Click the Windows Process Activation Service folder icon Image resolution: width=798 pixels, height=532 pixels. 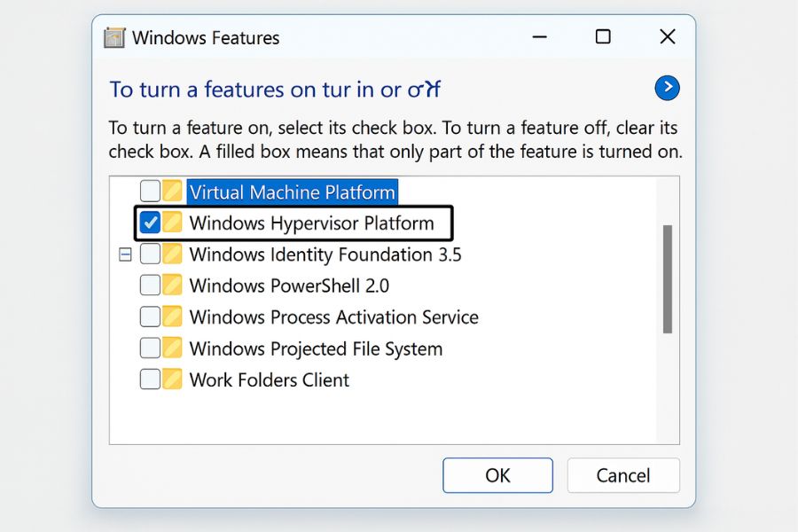[x=172, y=317]
